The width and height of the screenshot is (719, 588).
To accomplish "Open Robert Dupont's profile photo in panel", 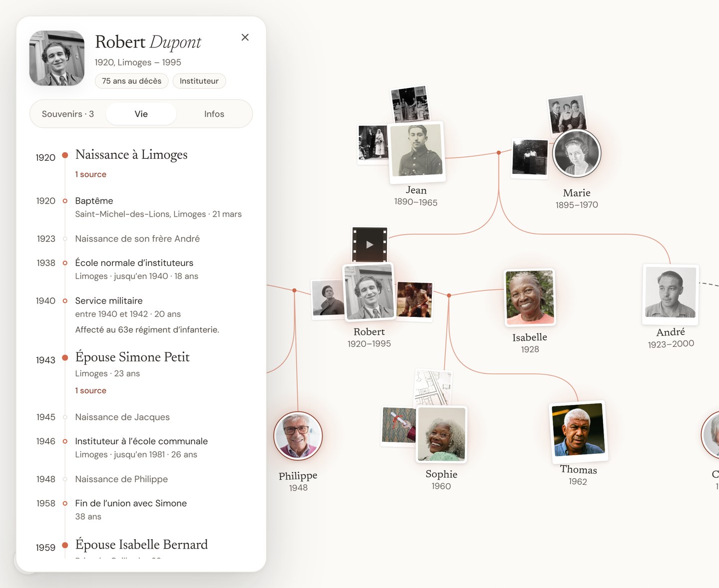I will coord(57,58).
